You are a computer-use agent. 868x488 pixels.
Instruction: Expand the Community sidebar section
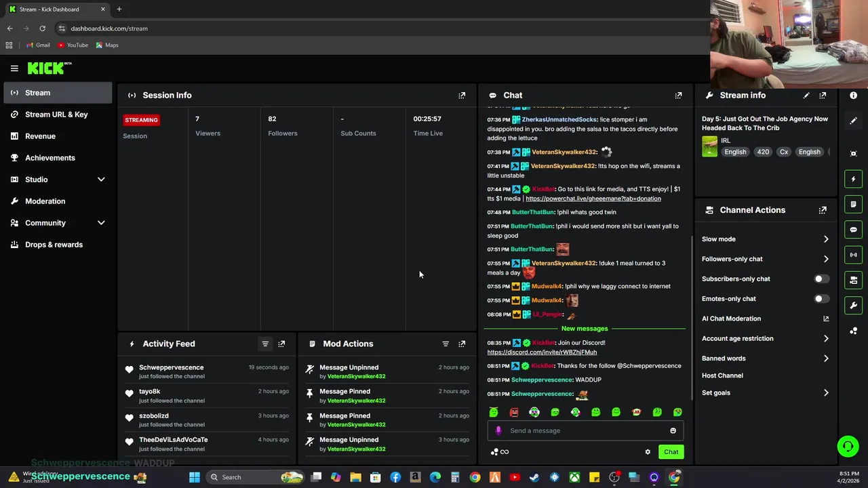pos(101,223)
